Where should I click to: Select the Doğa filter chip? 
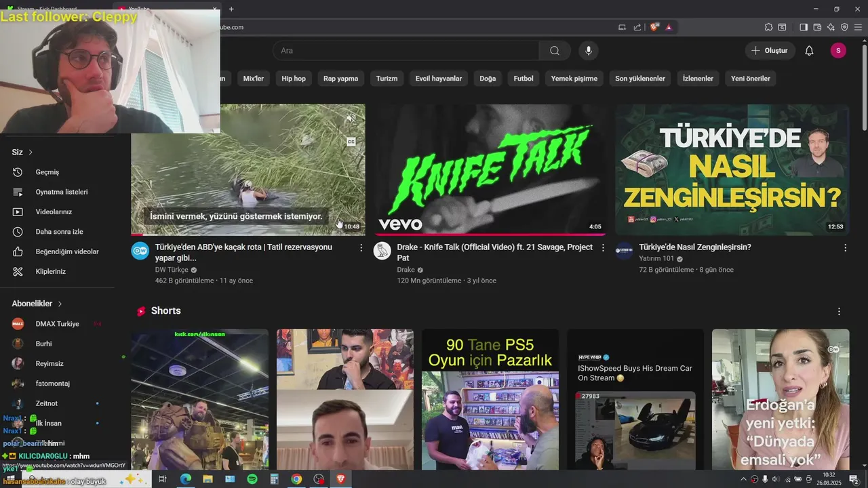[488, 79]
